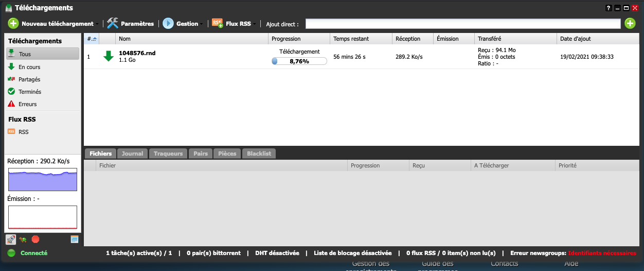The height and width of the screenshot is (271, 644).
Task: Click the green Connecté status light
Action: (x=11, y=253)
